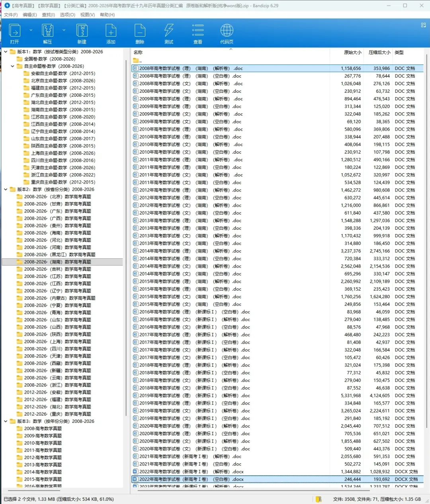
Task: Select file 2015年高考数学试卷 (文) (湖南) (空白卷) .doc
Action: click(277, 304)
